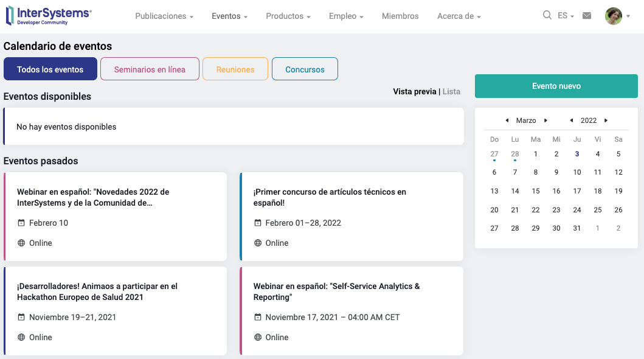Open the Hackathon Europeo de Salud 2021 event
The height and width of the screenshot is (359, 644).
(x=97, y=291)
